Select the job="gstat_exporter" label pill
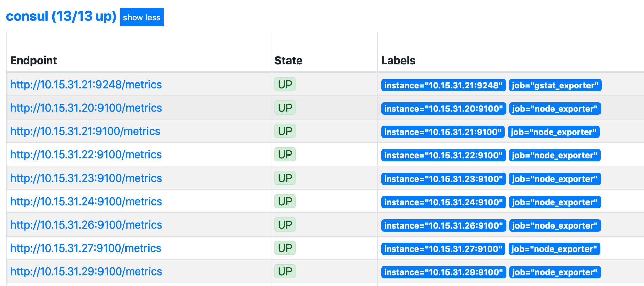Image resolution: width=644 pixels, height=286 pixels. tap(555, 85)
